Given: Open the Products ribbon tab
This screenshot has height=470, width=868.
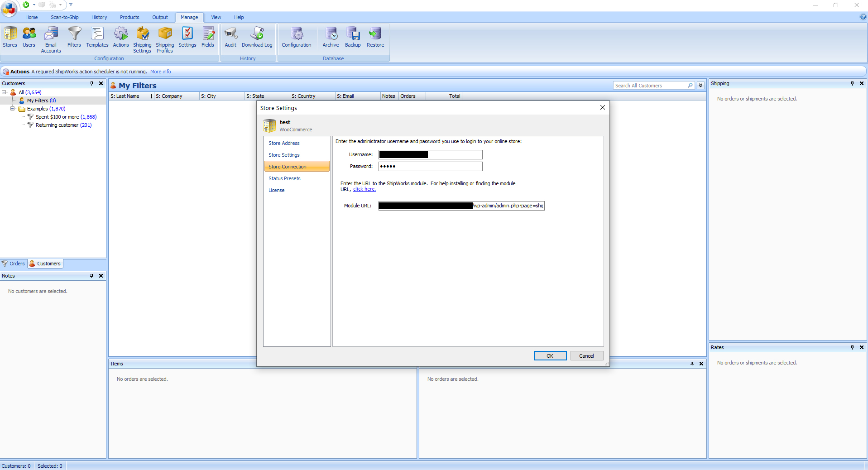Looking at the screenshot, I should pos(129,17).
